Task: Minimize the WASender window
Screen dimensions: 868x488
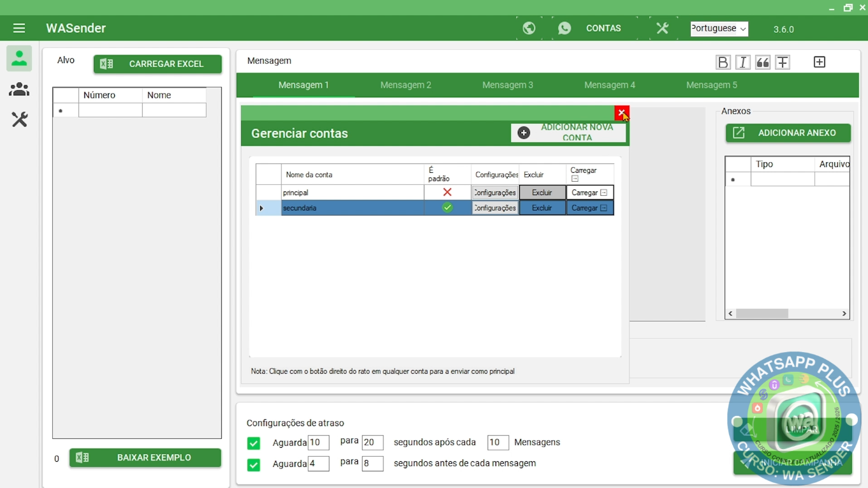Action: (x=832, y=8)
